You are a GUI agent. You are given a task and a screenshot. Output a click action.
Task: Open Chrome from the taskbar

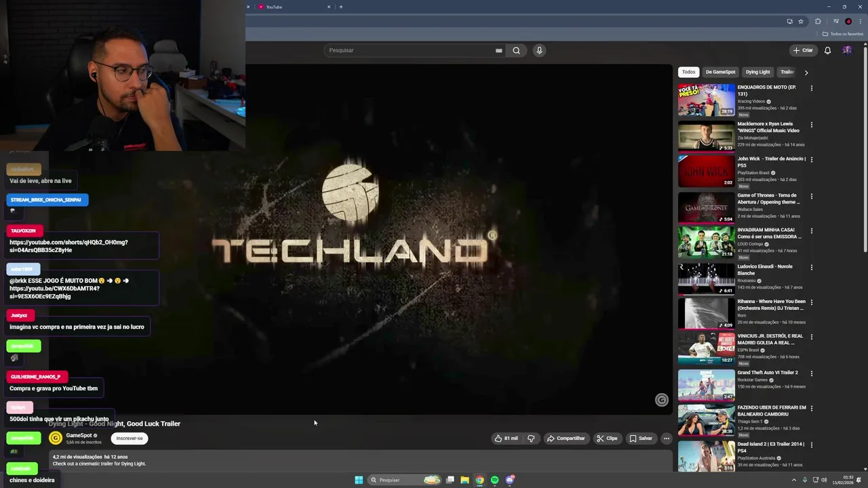479,480
